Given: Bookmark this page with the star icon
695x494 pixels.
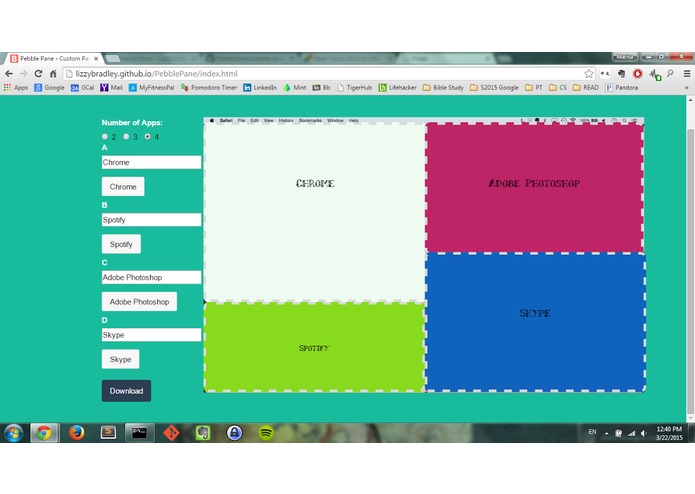Looking at the screenshot, I should click(589, 74).
